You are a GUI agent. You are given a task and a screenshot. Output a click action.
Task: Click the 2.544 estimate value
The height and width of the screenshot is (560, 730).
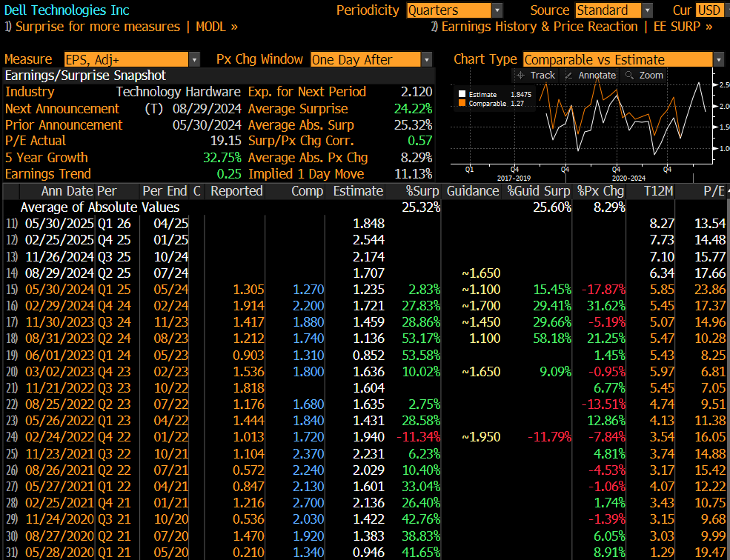(369, 240)
